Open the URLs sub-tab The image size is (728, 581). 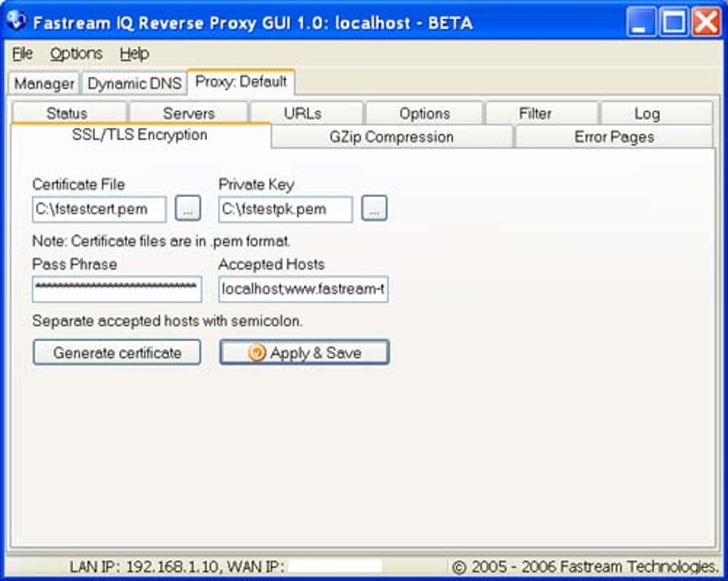click(306, 113)
